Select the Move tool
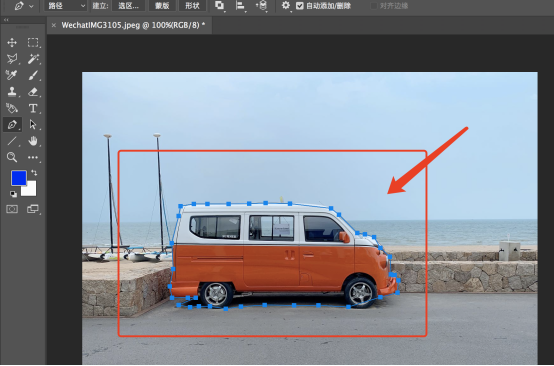This screenshot has height=366, width=554. (12, 43)
